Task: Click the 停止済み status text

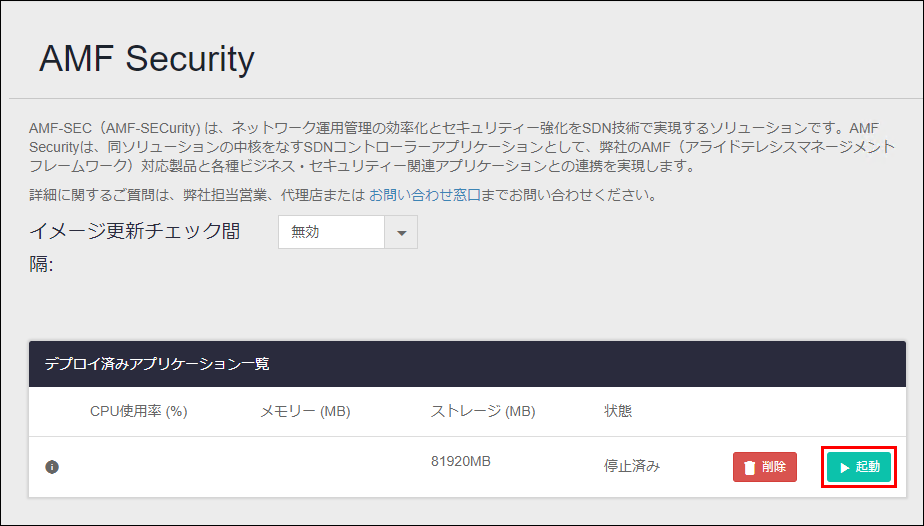Action: 632,467
